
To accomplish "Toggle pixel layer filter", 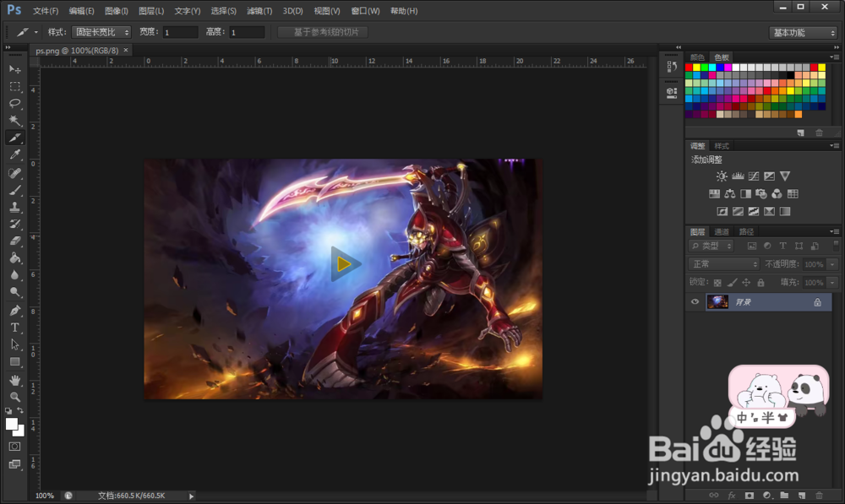I will [752, 246].
